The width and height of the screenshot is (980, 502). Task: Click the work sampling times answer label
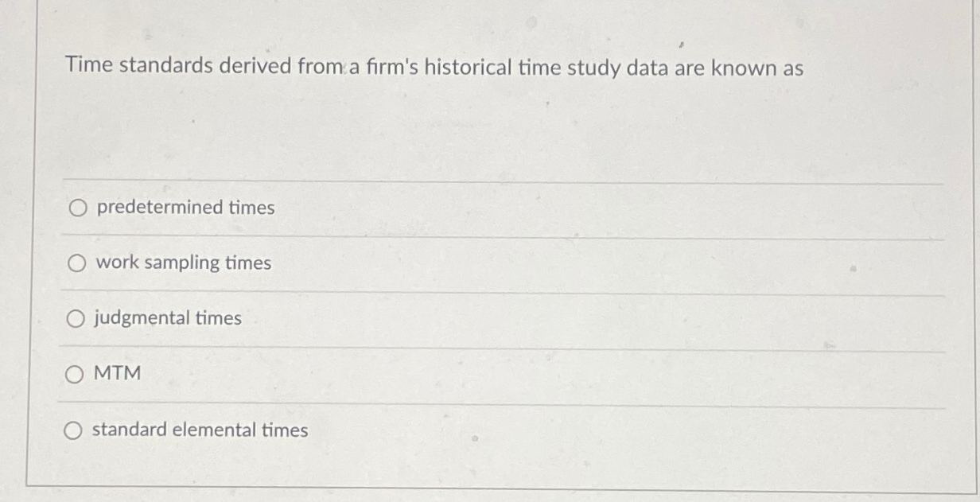[x=182, y=263]
